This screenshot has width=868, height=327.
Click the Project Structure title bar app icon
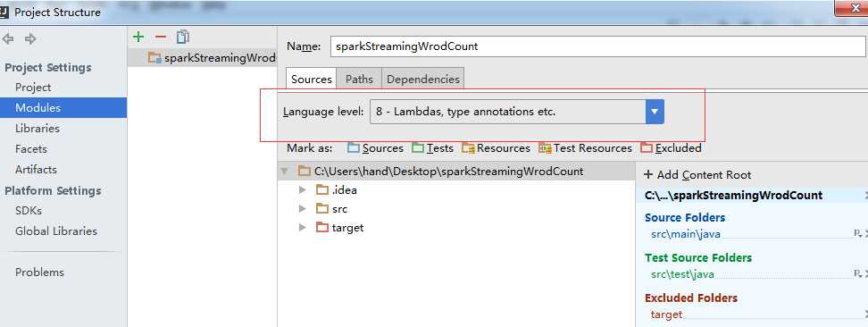pos(4,12)
